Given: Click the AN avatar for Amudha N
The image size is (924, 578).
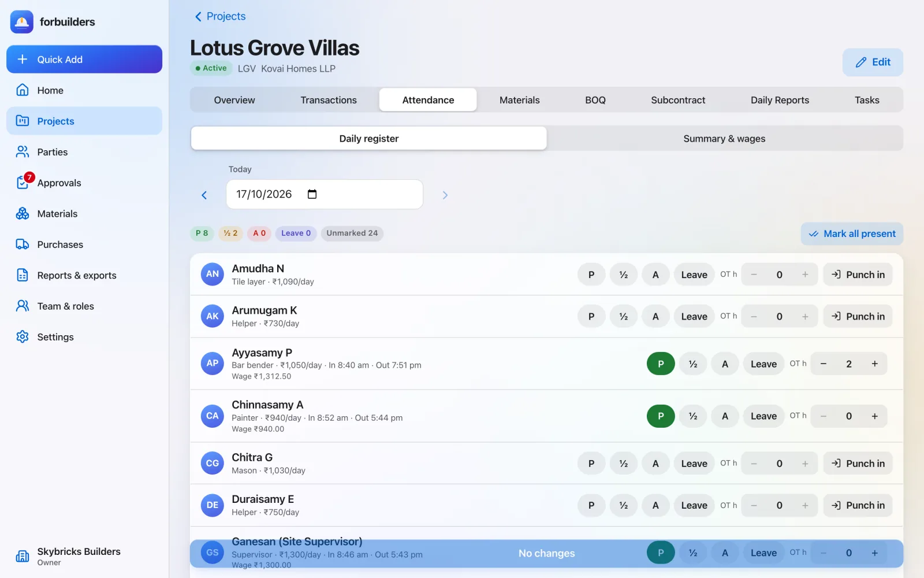Looking at the screenshot, I should click(x=213, y=274).
